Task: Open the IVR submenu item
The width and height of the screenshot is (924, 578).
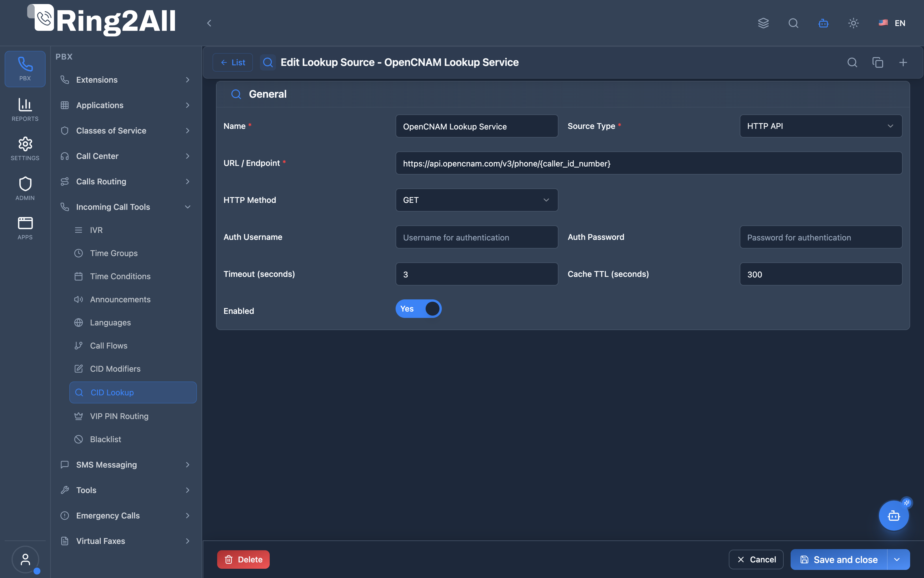Action: coord(133,230)
